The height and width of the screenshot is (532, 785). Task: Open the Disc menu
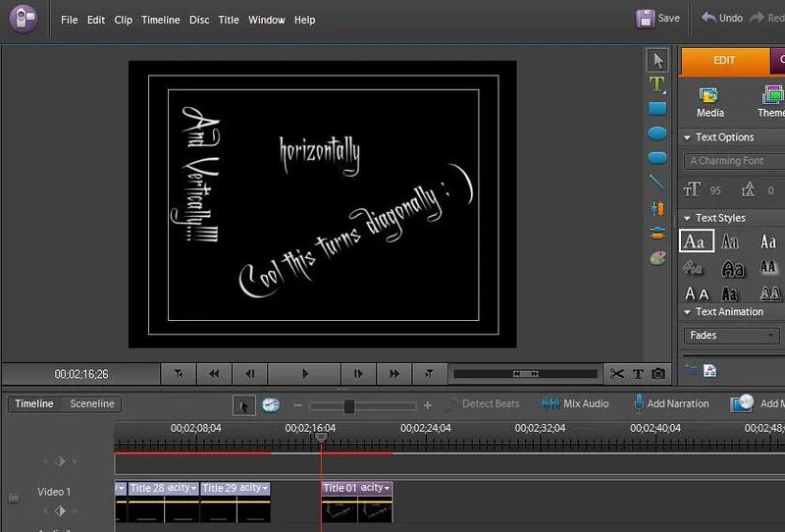(199, 20)
